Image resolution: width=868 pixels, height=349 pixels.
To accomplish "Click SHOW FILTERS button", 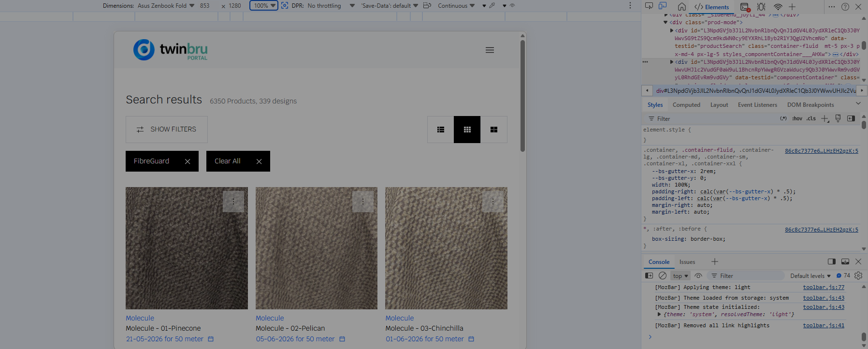I will tap(167, 130).
